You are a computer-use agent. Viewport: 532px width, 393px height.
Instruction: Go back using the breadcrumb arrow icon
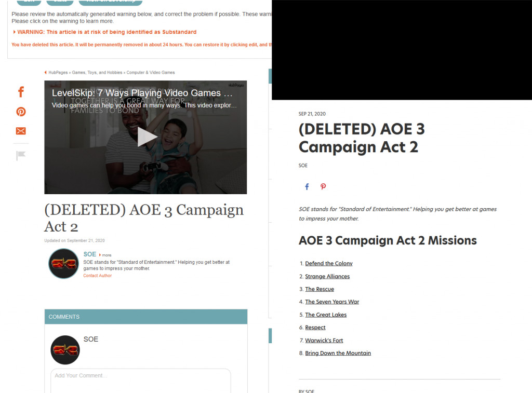tap(46, 72)
